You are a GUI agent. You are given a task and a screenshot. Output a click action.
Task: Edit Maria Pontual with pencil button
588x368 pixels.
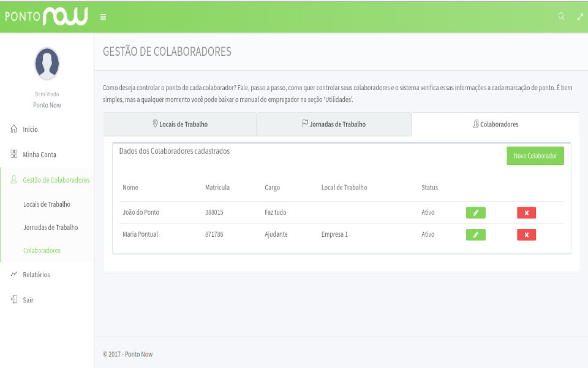pyautogui.click(x=475, y=235)
